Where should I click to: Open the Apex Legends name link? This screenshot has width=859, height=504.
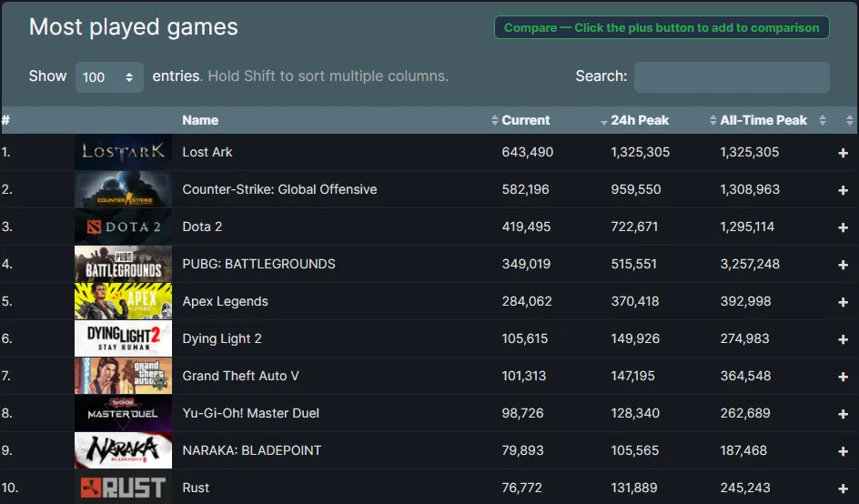(225, 301)
